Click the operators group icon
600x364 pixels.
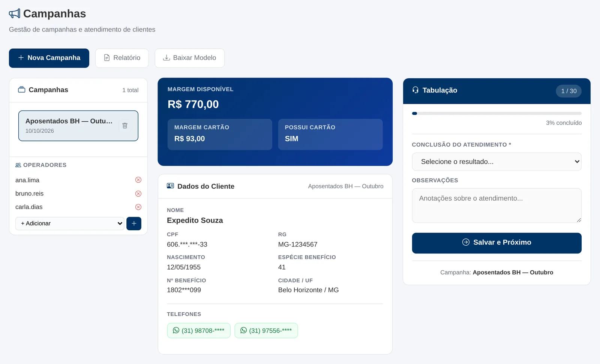[x=18, y=165]
